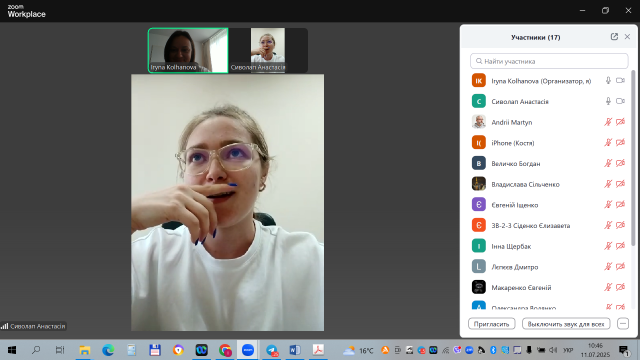Select Євгеній Іщенко participant row
This screenshot has height=360, width=640.
(548, 205)
